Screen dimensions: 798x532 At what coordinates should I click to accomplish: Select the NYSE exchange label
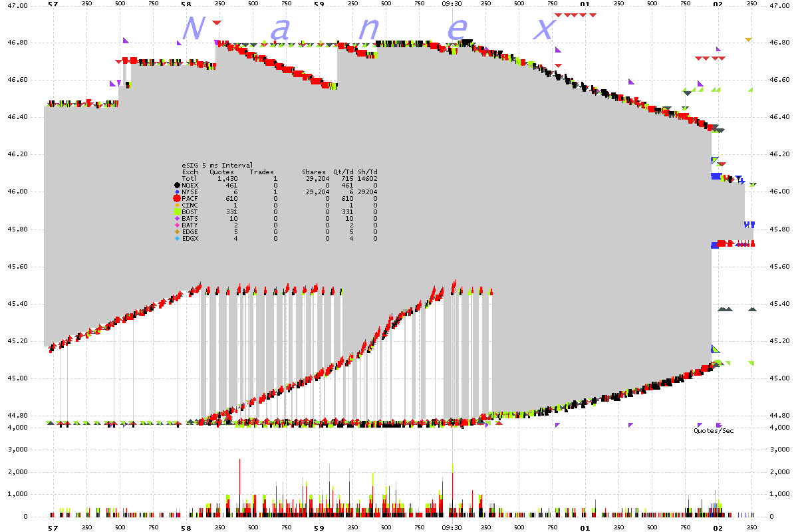[190, 192]
